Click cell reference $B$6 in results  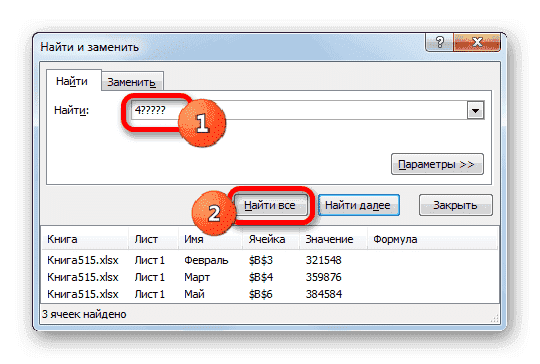261,294
